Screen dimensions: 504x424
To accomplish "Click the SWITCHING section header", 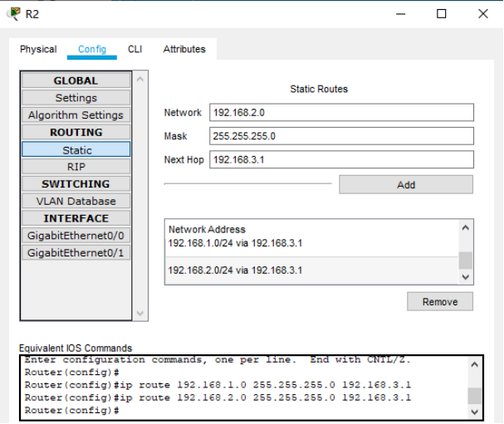I will tap(76, 183).
